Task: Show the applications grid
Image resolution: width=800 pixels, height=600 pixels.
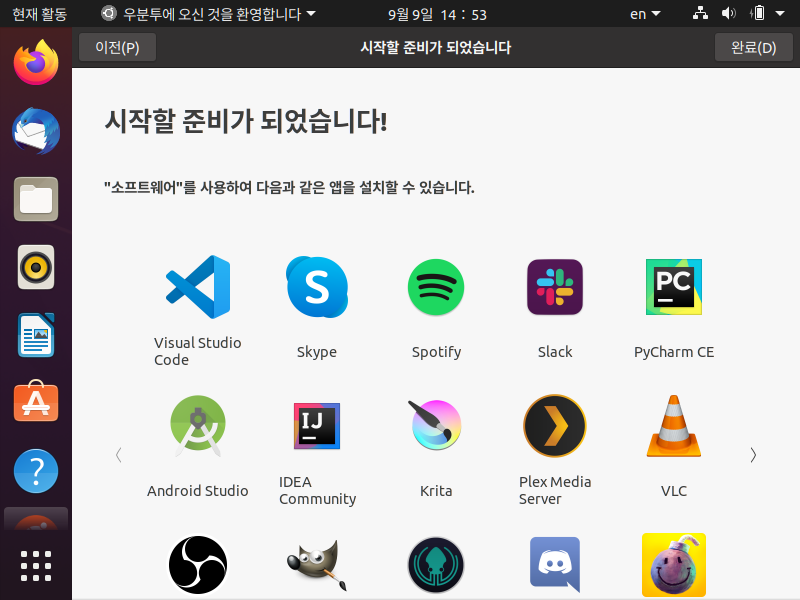Action: 36,566
